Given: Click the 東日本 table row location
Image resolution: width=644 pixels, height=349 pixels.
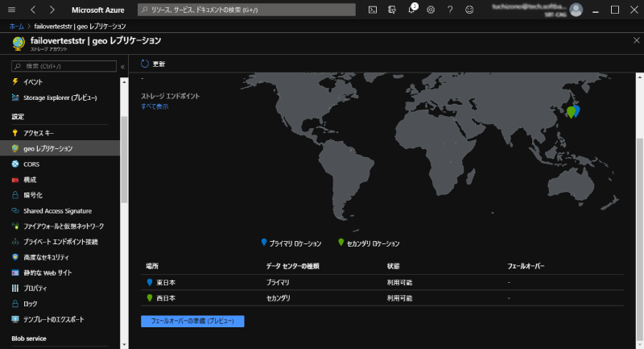Looking at the screenshot, I should point(166,282).
